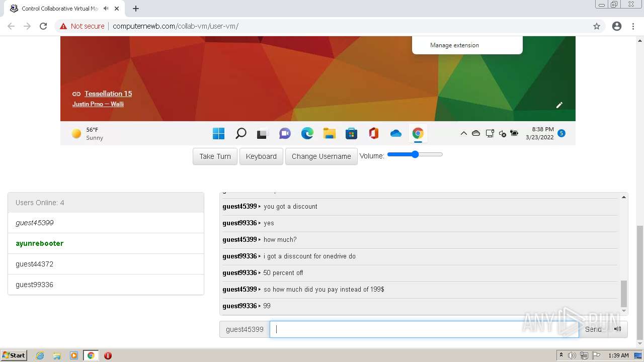Open Windows Media Player from host taskbar

pyautogui.click(x=74, y=355)
